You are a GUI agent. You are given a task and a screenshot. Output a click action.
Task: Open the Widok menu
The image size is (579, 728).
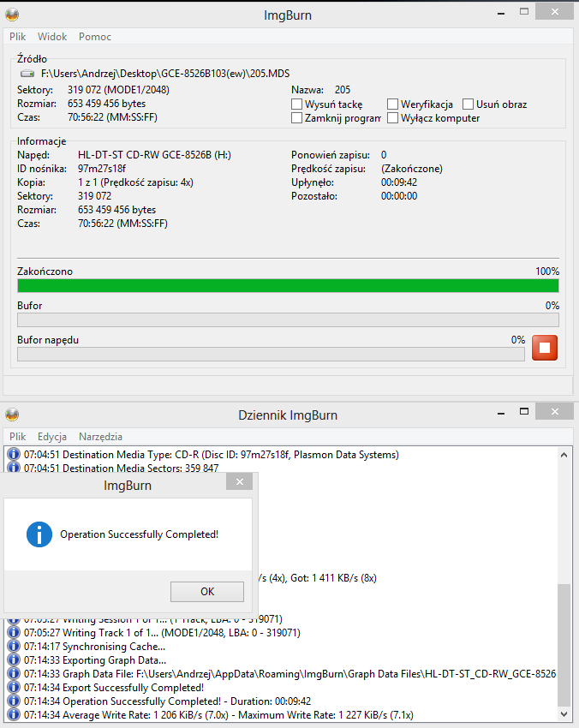pos(52,37)
